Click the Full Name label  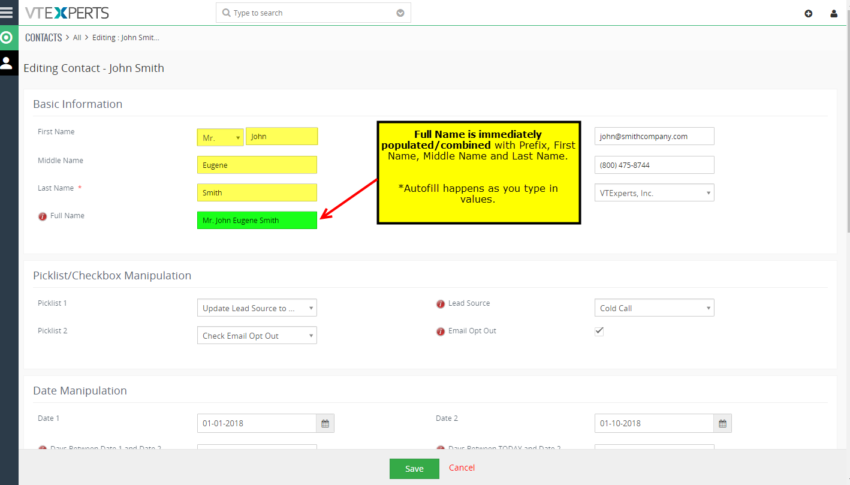pos(67,216)
